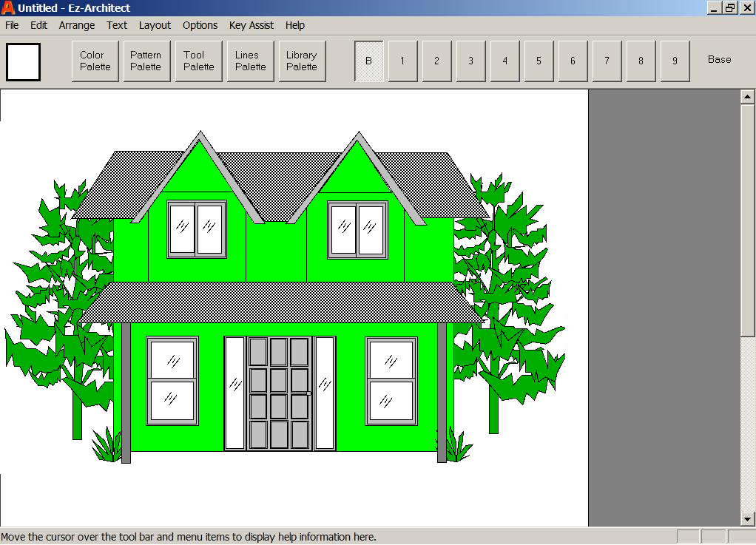Open the Color Palette
The width and height of the screenshot is (756, 545).
pyautogui.click(x=95, y=61)
